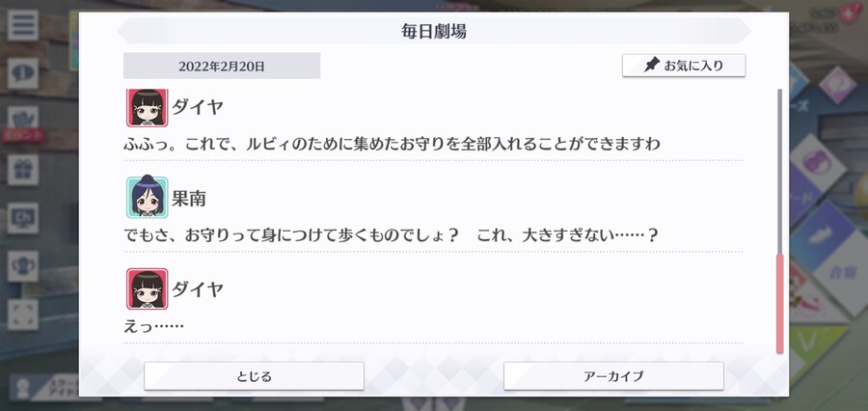Open the hamburger menu icon
868x411 pixels.
pyautogui.click(x=23, y=25)
